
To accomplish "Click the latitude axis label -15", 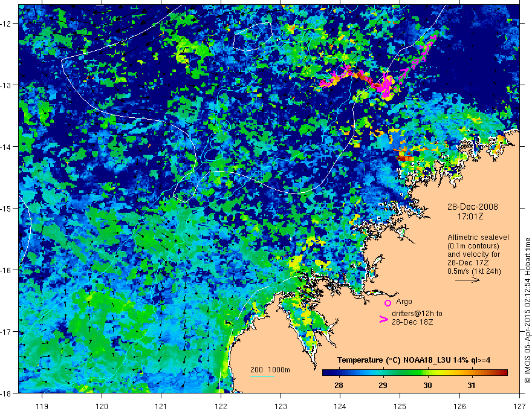I will 6,208.
